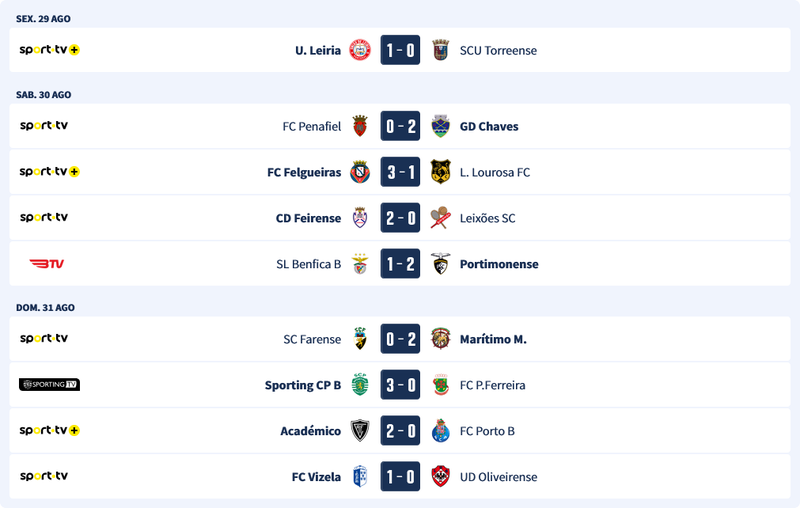This screenshot has width=800, height=508.
Task: Click the U. Leiria club crest
Action: [x=360, y=50]
